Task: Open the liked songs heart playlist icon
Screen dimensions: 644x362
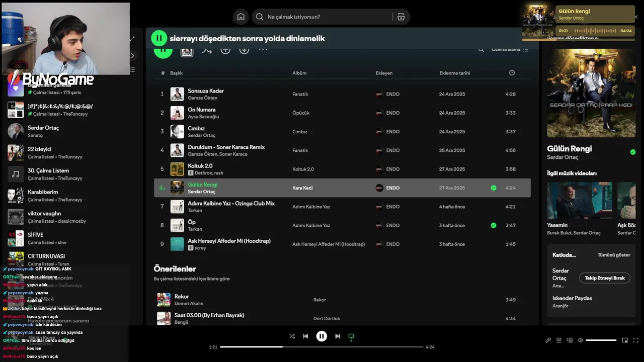Action: tap(16, 88)
